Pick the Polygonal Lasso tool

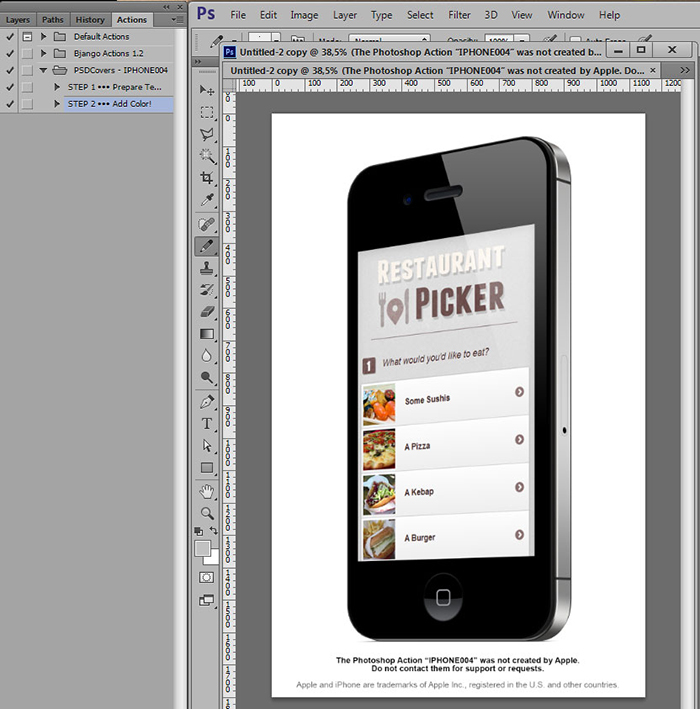[x=207, y=135]
